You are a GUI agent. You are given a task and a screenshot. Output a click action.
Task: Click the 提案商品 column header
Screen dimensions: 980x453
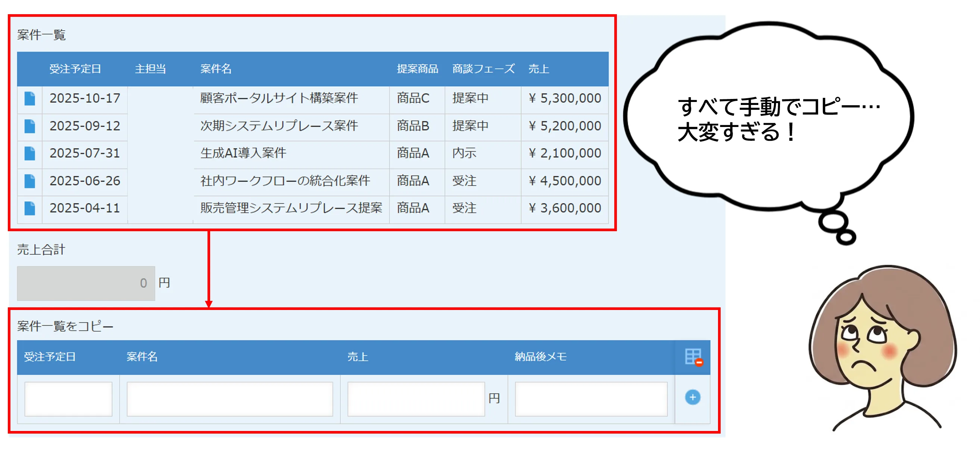point(417,69)
